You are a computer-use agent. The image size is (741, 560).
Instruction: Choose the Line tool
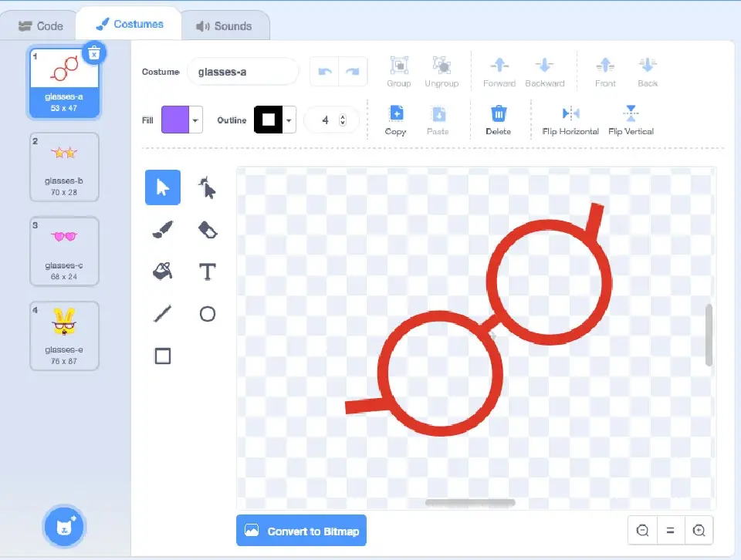tap(163, 314)
